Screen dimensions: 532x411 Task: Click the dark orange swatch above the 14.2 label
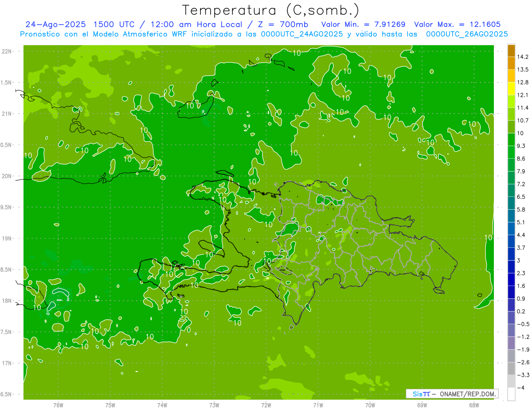click(x=511, y=51)
